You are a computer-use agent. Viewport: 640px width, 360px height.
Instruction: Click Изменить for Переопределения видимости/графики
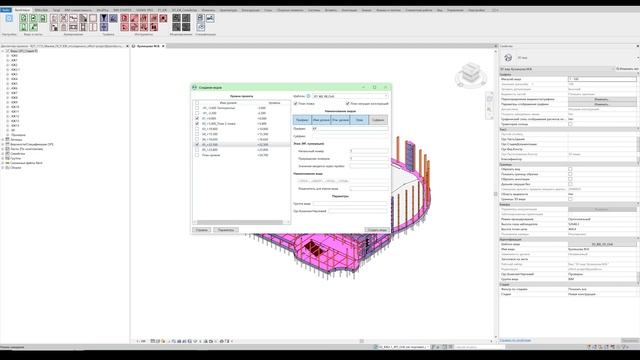[x=602, y=99]
